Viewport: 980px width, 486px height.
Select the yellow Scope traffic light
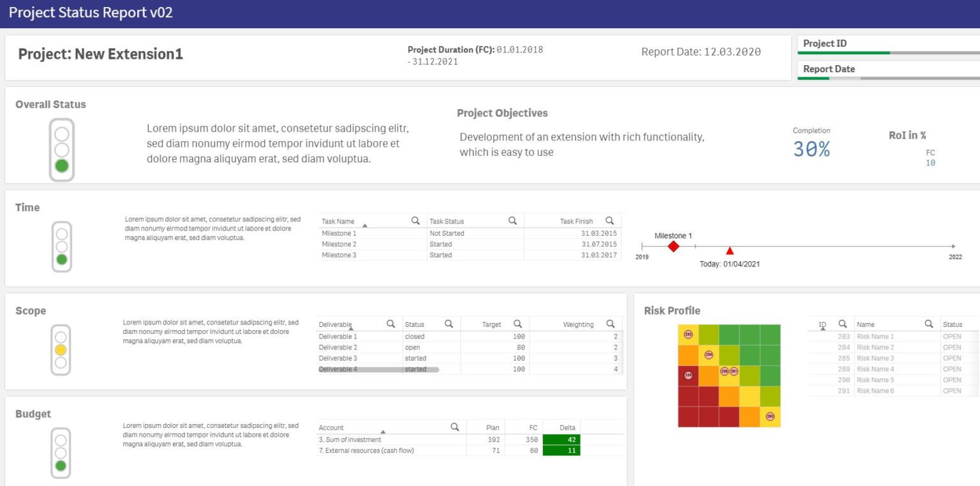point(61,349)
